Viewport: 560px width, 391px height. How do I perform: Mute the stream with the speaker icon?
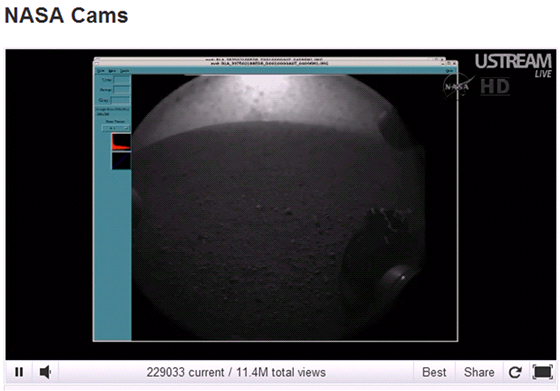pyautogui.click(x=45, y=372)
